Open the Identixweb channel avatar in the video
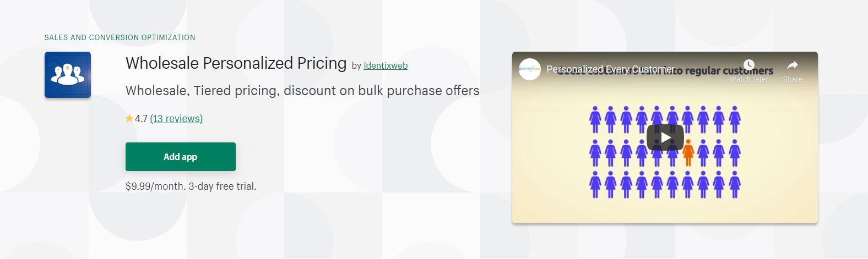868x259 pixels. tap(529, 69)
